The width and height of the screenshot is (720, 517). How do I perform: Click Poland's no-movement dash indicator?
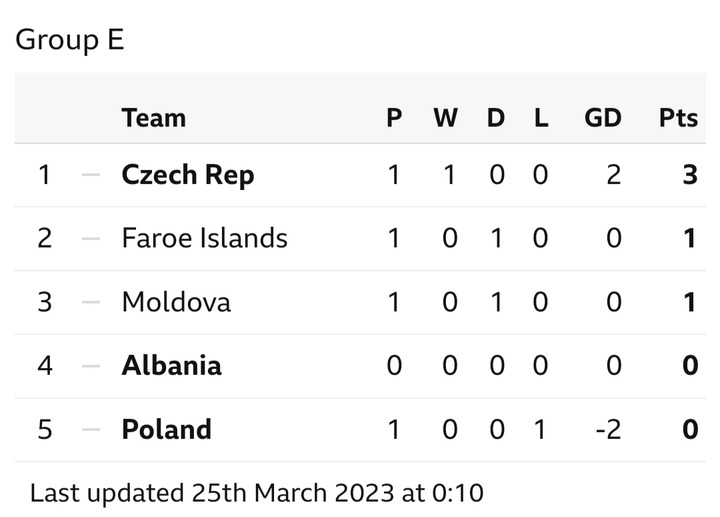pos(91,430)
